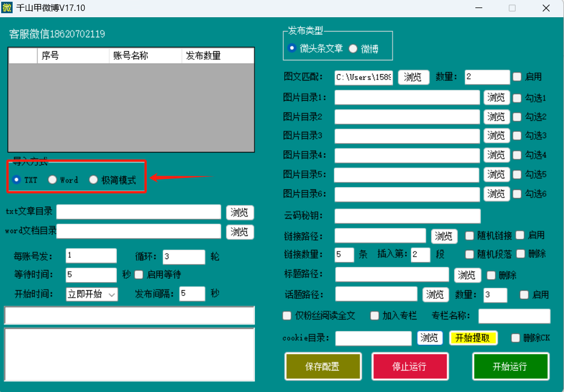Click the 话题路径 数量 field
This screenshot has height=392, width=564.
tap(495, 295)
